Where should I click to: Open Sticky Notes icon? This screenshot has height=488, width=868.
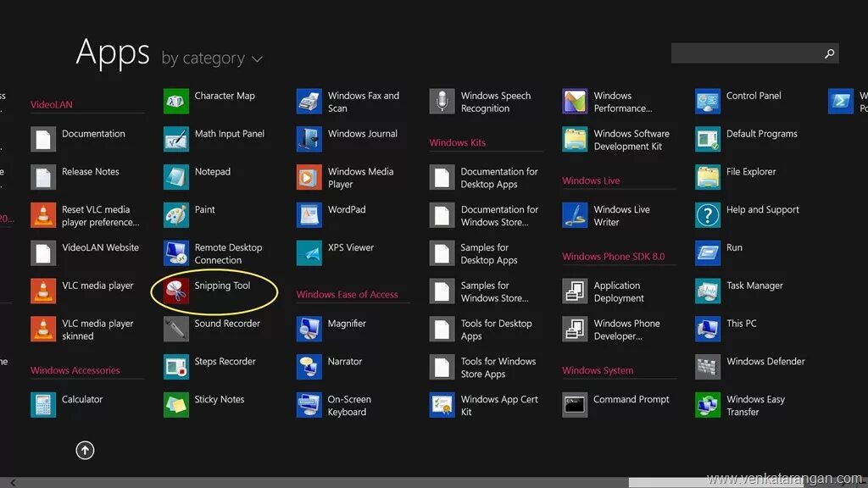(176, 405)
